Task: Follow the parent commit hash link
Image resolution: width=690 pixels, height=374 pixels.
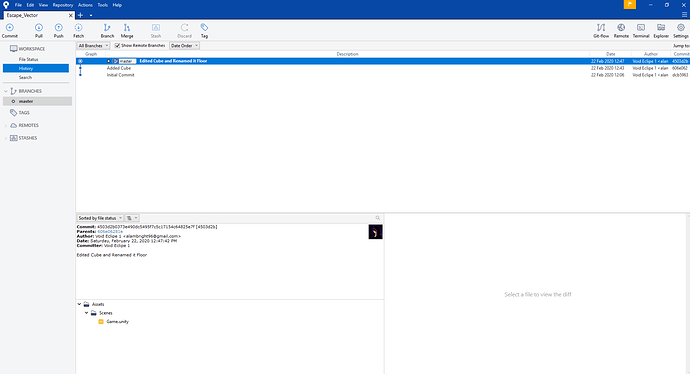Action: 110,231
